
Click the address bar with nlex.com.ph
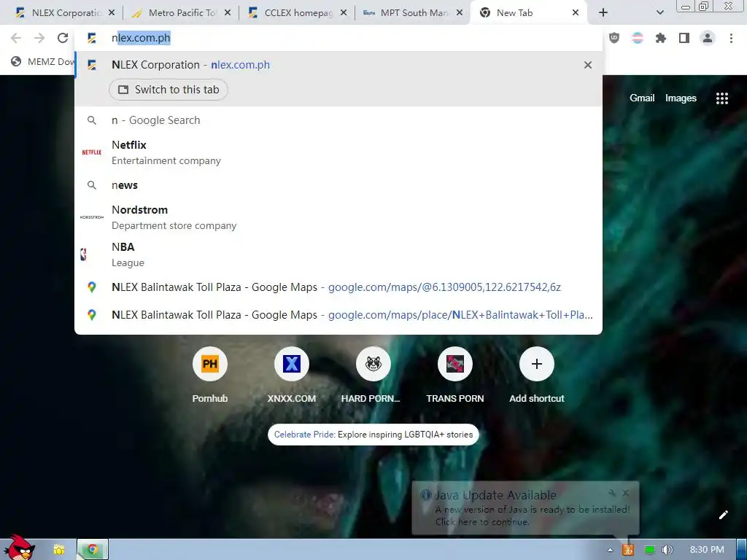point(338,38)
